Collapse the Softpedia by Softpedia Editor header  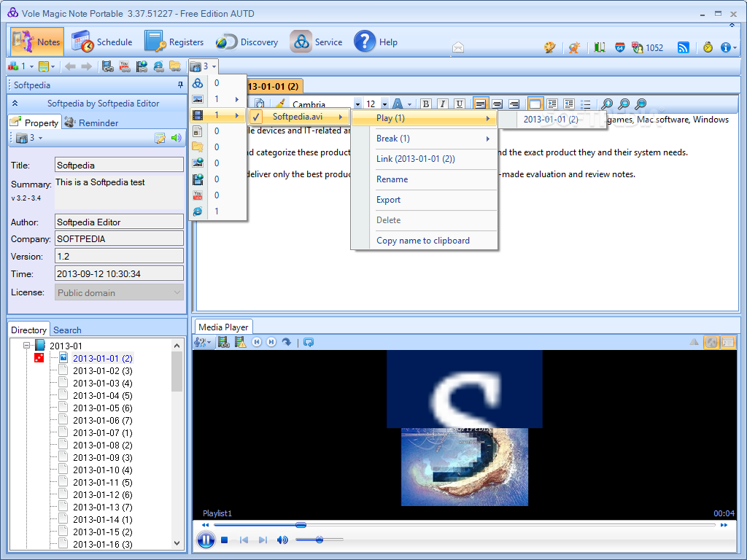point(15,104)
